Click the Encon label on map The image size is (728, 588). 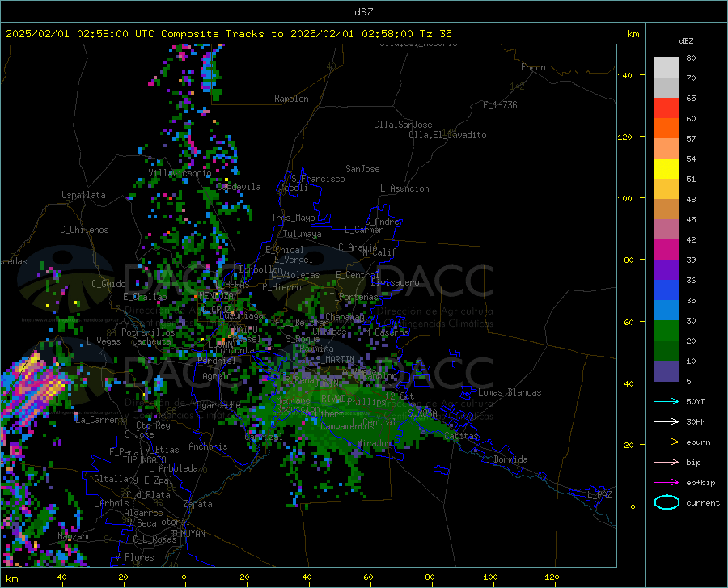coord(533,67)
